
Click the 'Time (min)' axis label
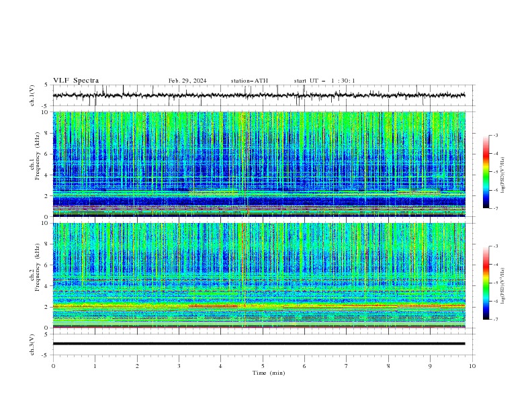click(269, 373)
